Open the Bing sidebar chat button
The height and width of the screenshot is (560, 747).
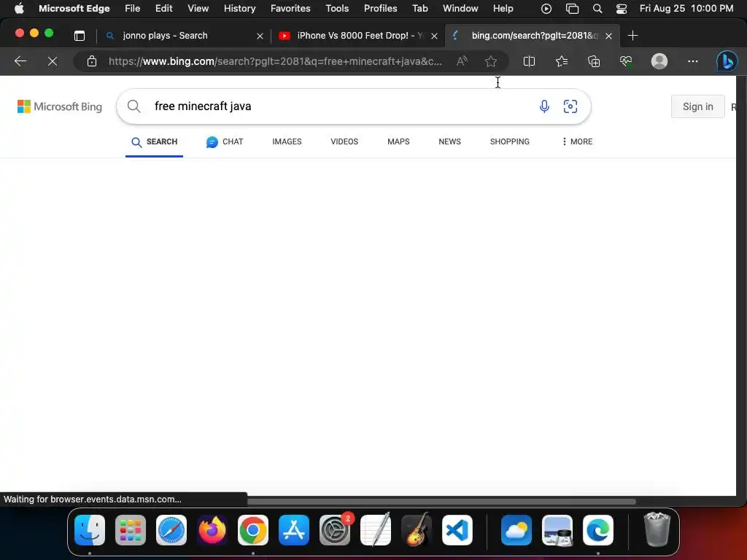coord(727,61)
